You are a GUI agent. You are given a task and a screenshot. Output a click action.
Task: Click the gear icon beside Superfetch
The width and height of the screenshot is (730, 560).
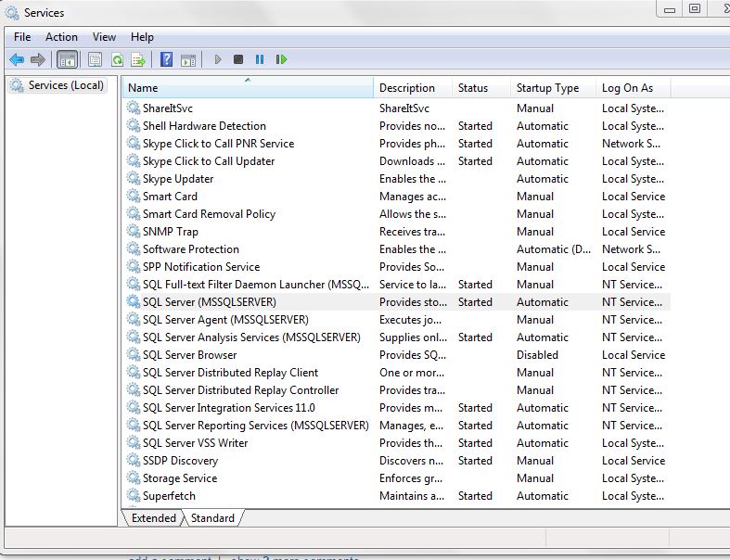pos(134,496)
